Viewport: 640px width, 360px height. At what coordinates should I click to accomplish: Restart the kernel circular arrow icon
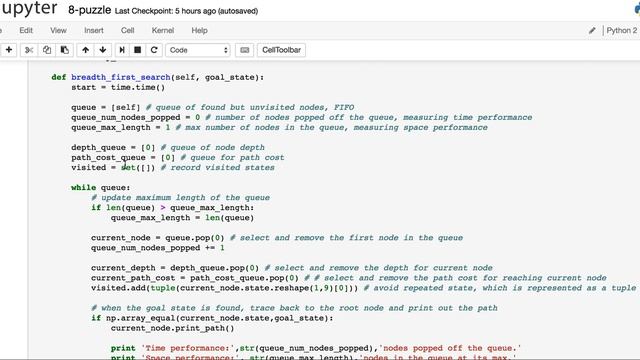pos(154,50)
